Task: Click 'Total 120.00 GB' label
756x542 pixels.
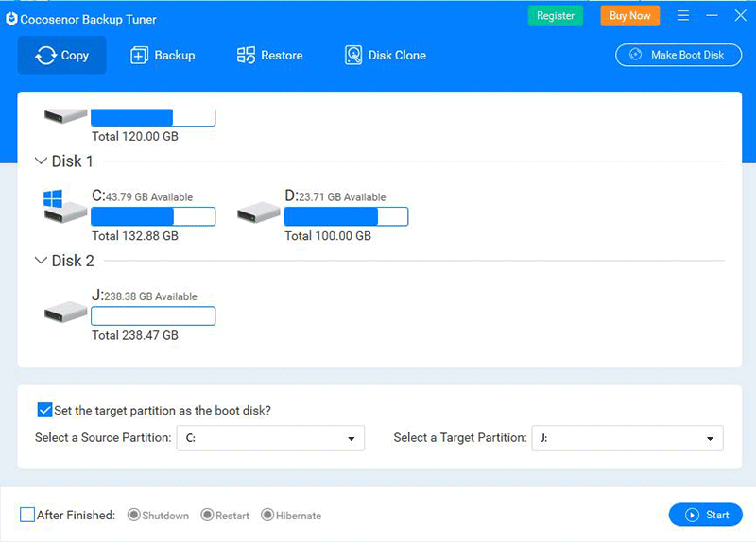Action: point(135,136)
